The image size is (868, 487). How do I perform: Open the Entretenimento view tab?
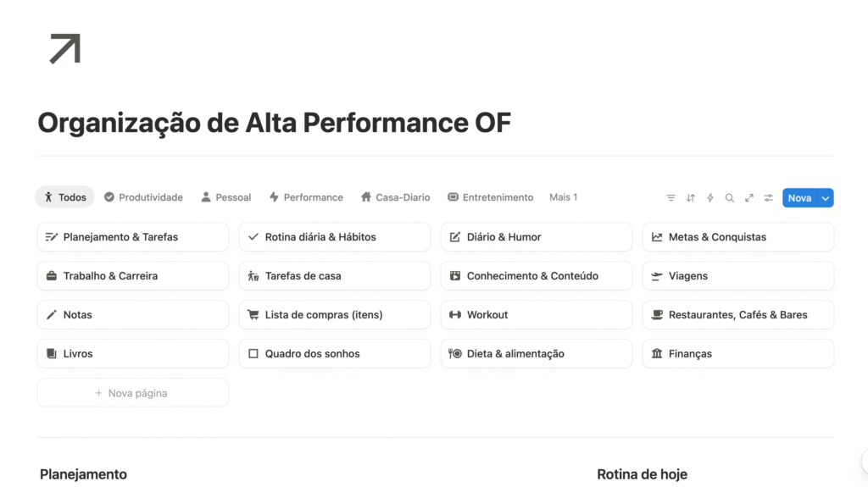pos(490,197)
